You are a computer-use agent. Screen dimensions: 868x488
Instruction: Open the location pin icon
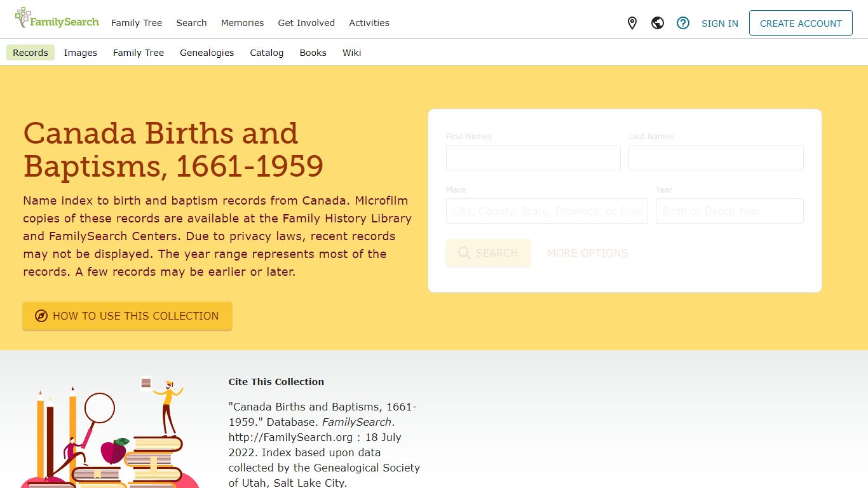632,24
